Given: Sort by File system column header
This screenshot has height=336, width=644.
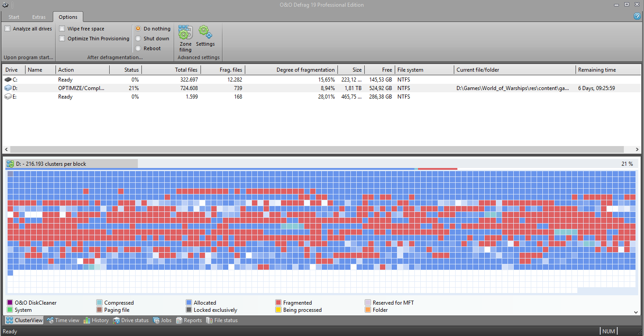Looking at the screenshot, I should pyautogui.click(x=425, y=70).
